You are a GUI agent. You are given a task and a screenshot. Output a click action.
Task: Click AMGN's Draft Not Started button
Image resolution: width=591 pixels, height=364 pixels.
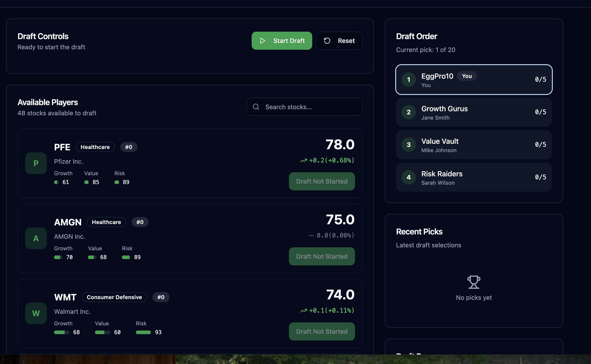click(x=322, y=256)
